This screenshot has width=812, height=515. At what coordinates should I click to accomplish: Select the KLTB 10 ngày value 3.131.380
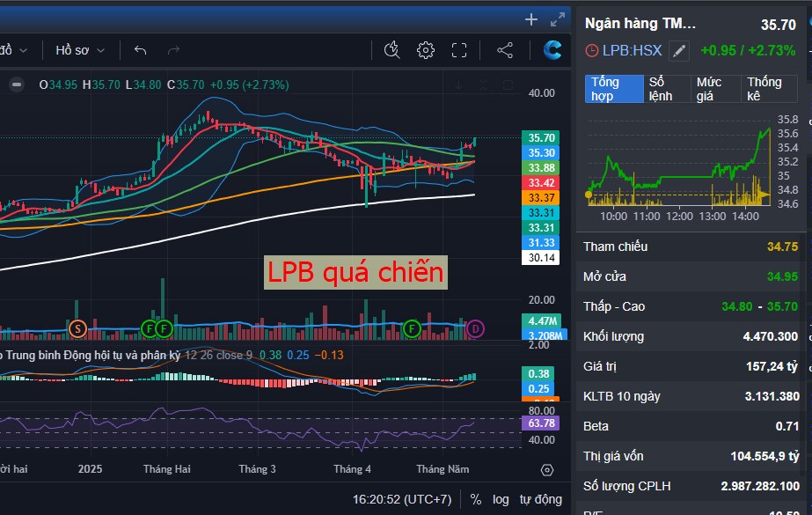(x=772, y=396)
